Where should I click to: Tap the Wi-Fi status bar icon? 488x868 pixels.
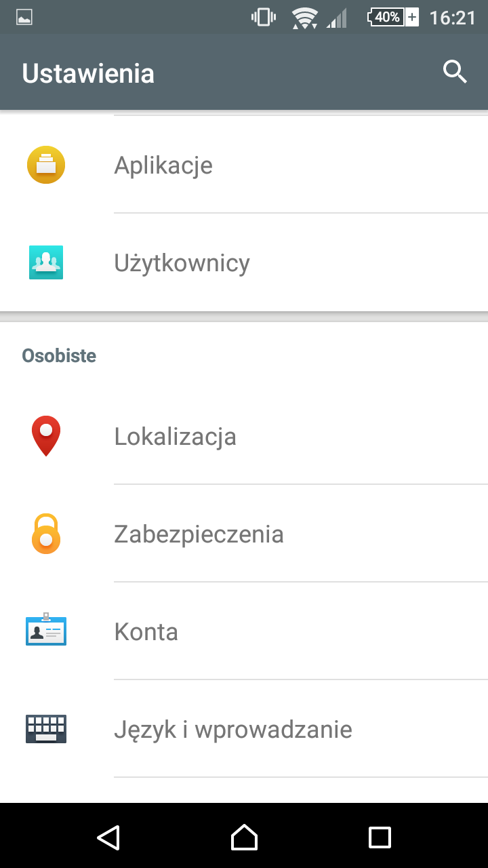tap(305, 18)
